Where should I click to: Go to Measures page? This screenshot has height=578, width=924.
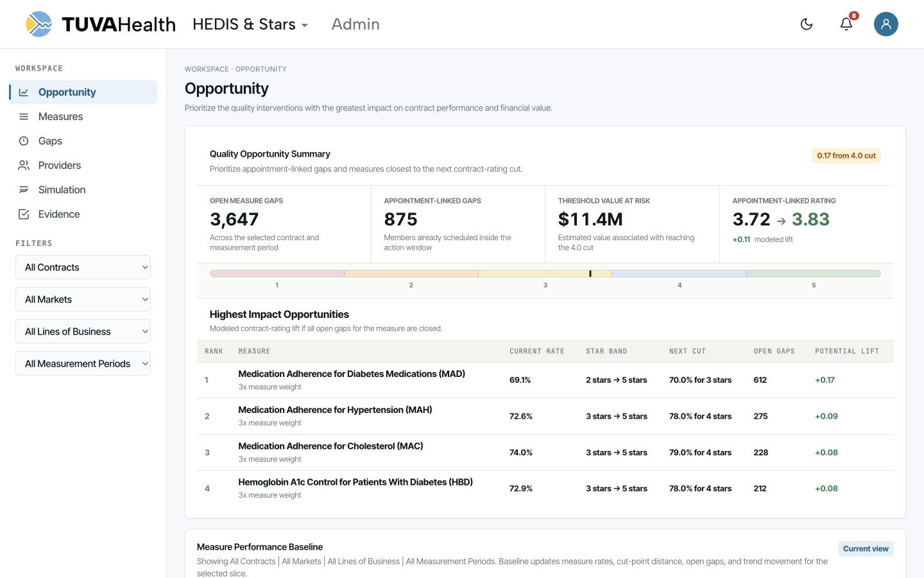click(83, 117)
